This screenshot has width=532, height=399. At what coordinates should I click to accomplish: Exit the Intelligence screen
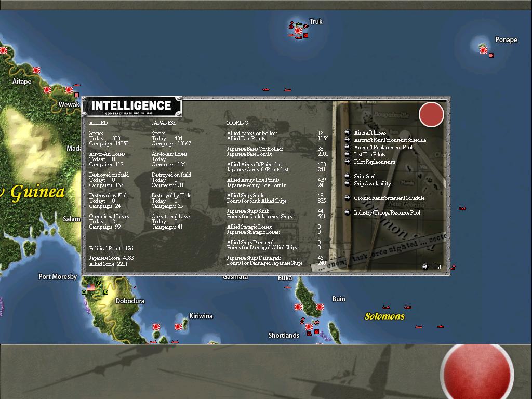[432, 267]
